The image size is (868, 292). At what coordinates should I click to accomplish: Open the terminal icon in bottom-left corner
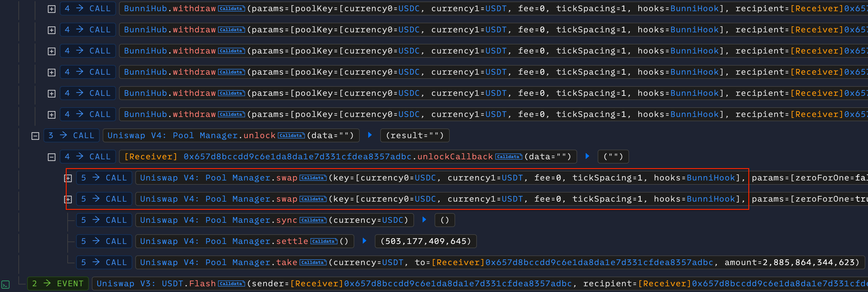coord(5,284)
